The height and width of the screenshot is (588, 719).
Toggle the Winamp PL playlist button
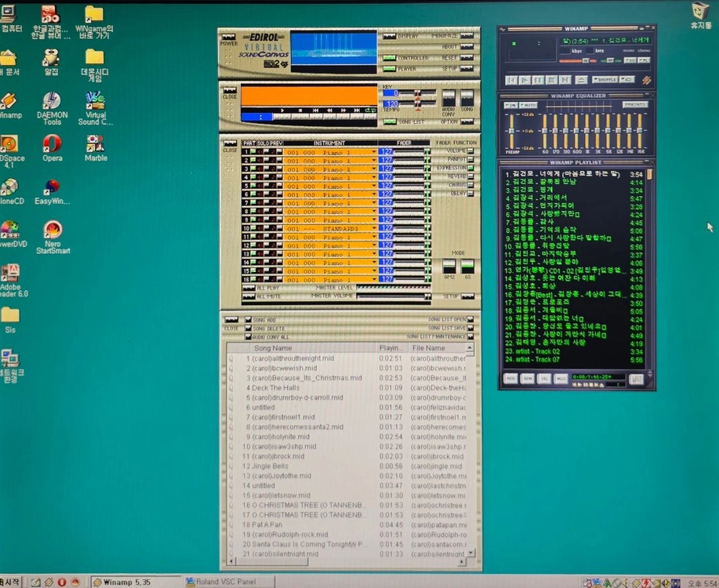pyautogui.click(x=644, y=60)
